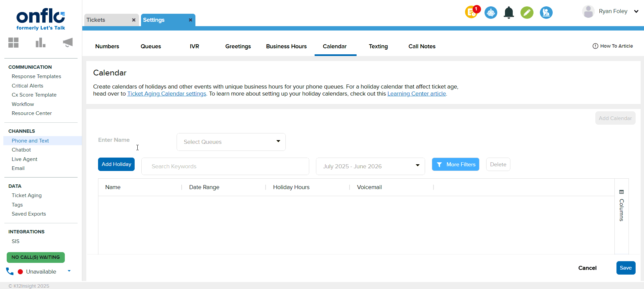Click the green pencil compose icon

pyautogui.click(x=527, y=13)
